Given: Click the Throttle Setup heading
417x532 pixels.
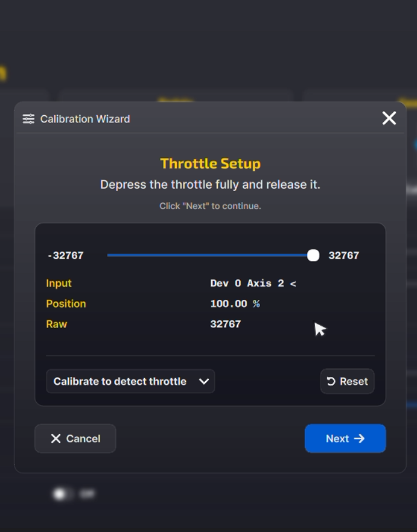Looking at the screenshot, I should [x=210, y=163].
